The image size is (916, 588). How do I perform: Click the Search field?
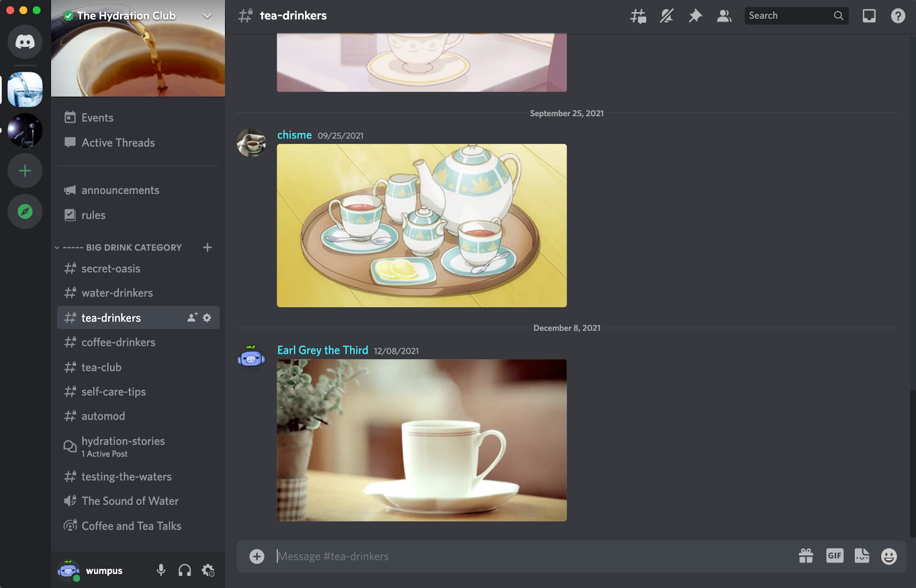tap(796, 16)
